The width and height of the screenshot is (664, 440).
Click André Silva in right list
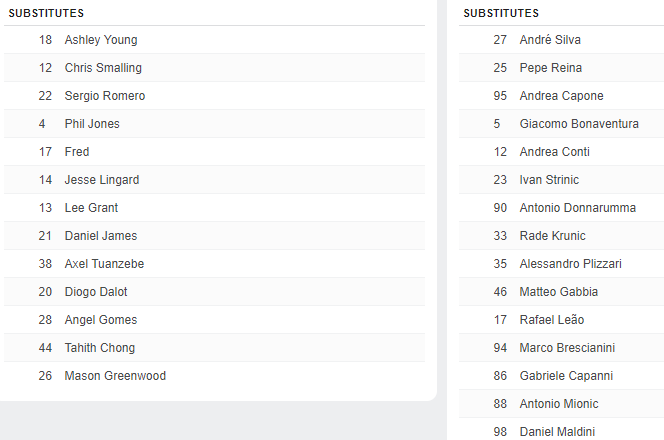[x=550, y=40]
